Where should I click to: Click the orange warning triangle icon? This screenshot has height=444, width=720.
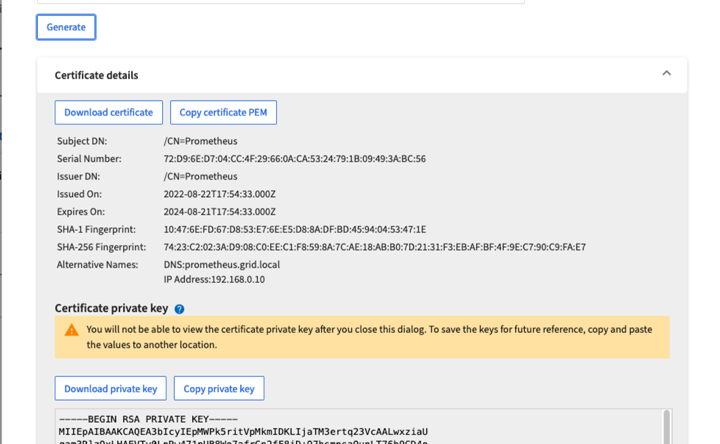[71, 330]
